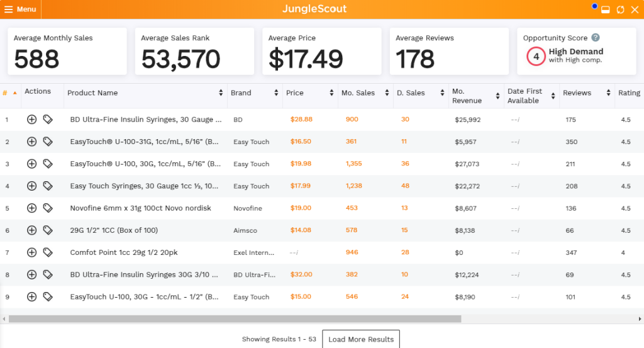The image size is (644, 348).
Task: Tag icon for Easy Touch Syringes row 4
Action: pyautogui.click(x=48, y=186)
